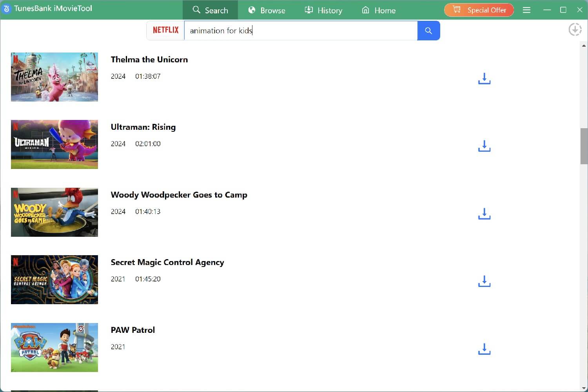Image resolution: width=588 pixels, height=392 pixels.
Task: Download Secret Magic Control Agency
Action: click(x=484, y=281)
